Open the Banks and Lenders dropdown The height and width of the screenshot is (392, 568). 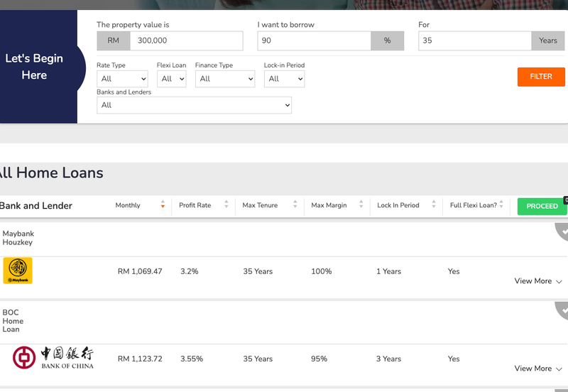pyautogui.click(x=194, y=105)
